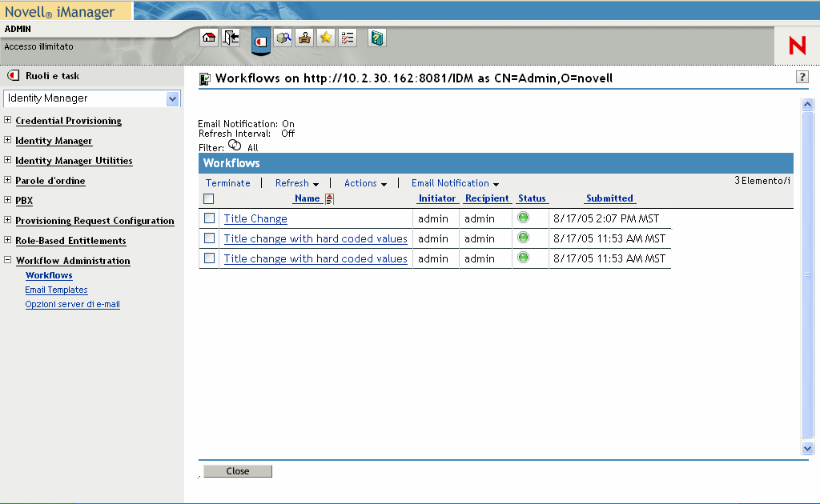This screenshot has width=820, height=504.
Task: Click the filter icon next to All
Action: [235, 146]
